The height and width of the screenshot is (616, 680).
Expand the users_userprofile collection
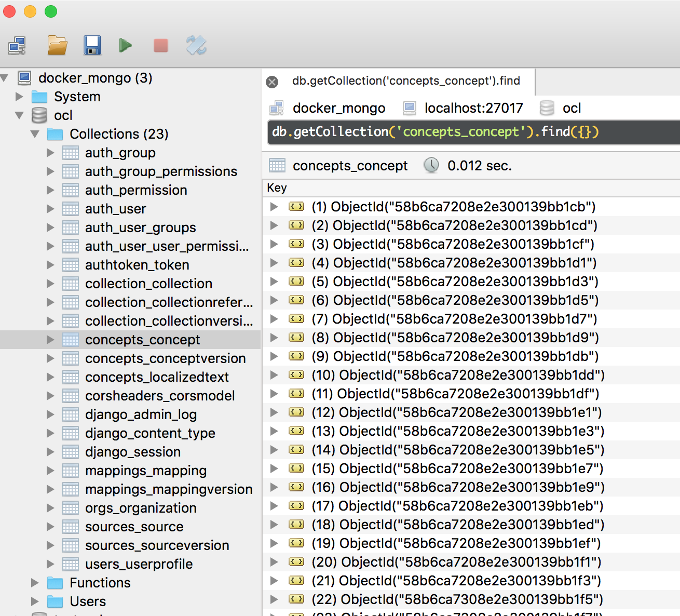50,564
